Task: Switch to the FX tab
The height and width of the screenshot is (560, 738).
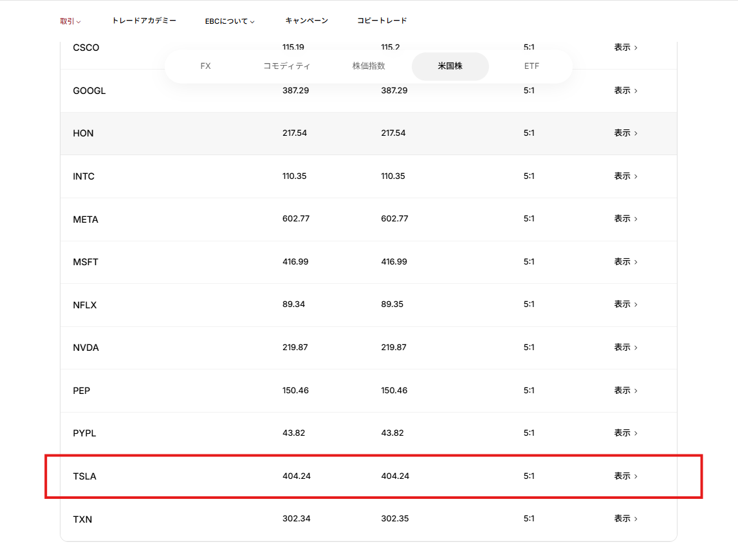Action: [x=206, y=66]
